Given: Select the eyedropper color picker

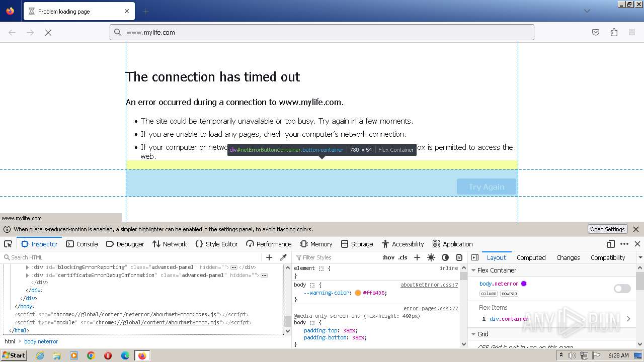Looking at the screenshot, I should click(x=283, y=257).
